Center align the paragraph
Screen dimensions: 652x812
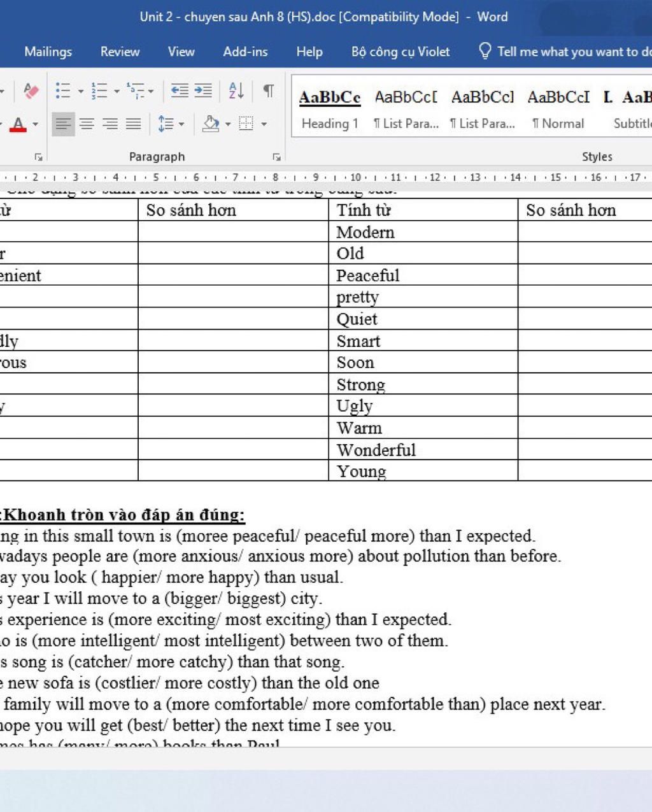click(x=87, y=124)
